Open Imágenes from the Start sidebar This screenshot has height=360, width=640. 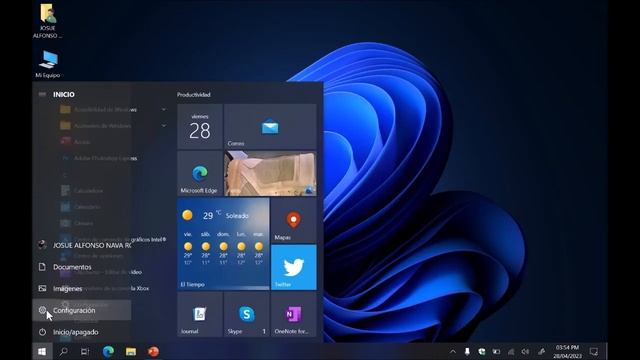pos(82,289)
